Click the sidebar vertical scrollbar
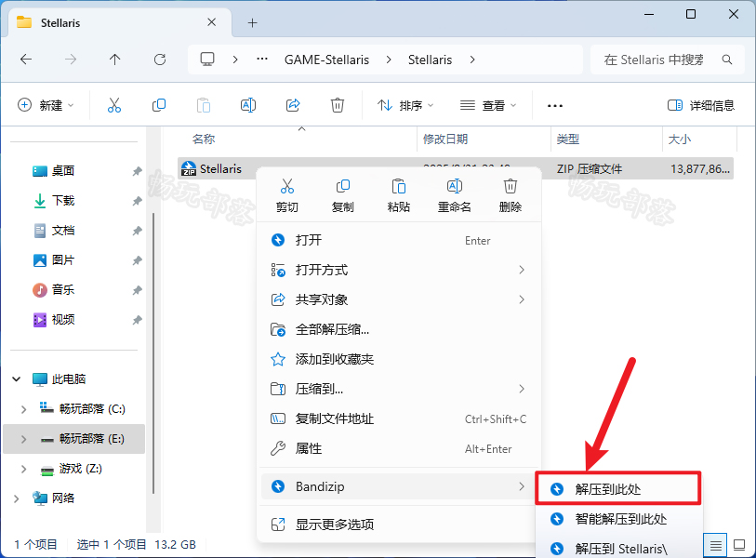Viewport: 756px width, 558px height. 153,352
